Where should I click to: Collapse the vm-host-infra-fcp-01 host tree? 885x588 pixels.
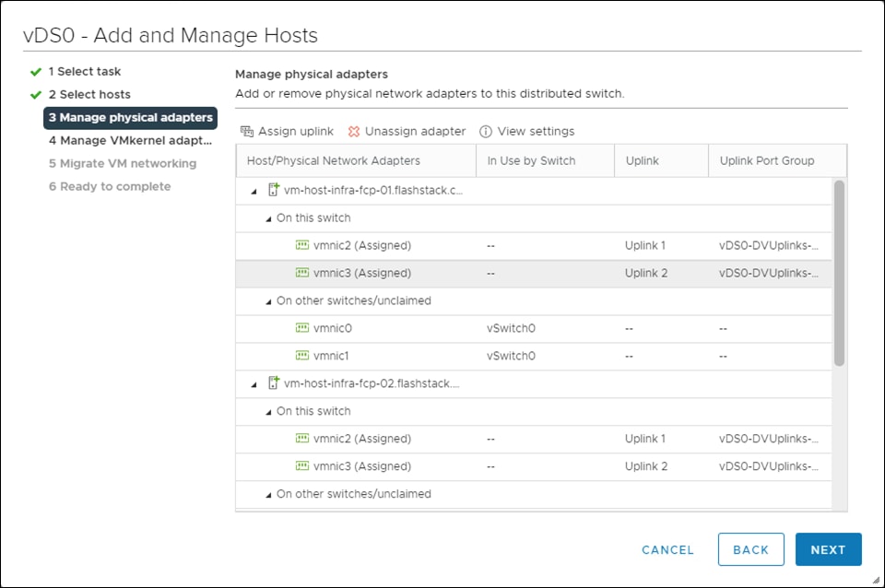click(254, 191)
